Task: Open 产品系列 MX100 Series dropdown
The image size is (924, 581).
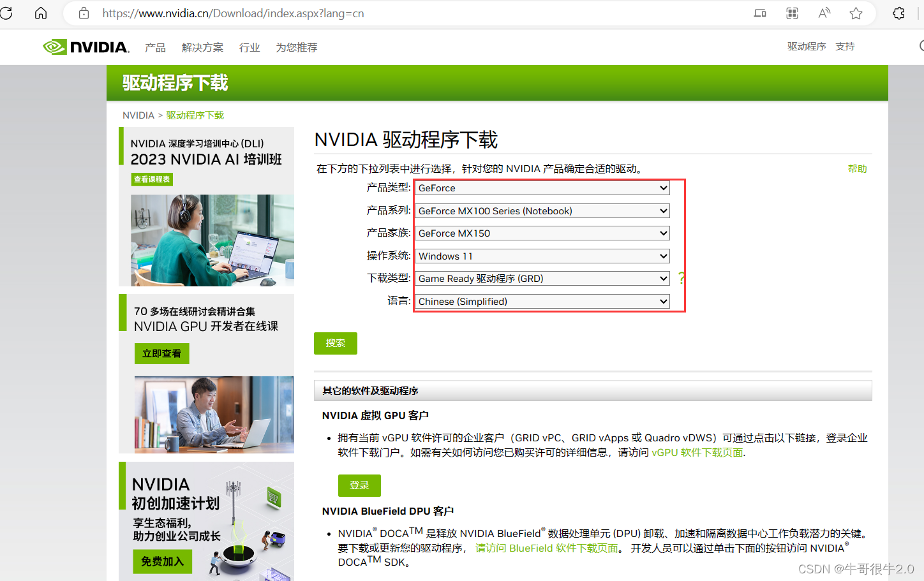Action: pyautogui.click(x=542, y=211)
